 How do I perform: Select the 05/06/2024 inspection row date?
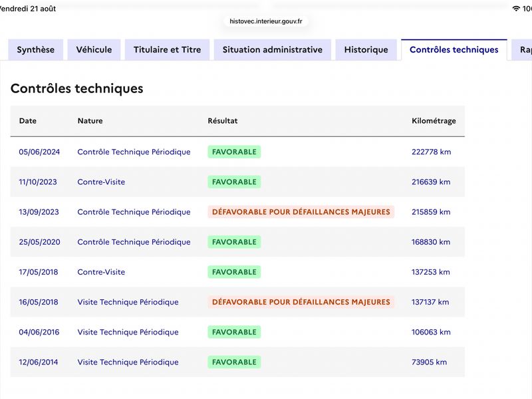(39, 152)
